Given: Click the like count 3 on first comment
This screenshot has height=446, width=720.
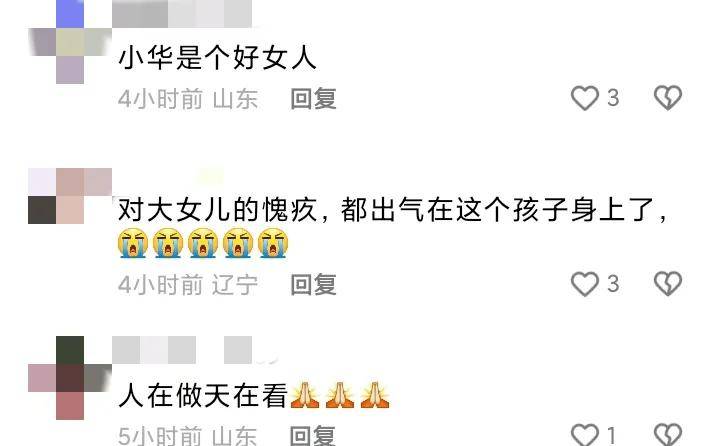Looking at the screenshot, I should (613, 98).
